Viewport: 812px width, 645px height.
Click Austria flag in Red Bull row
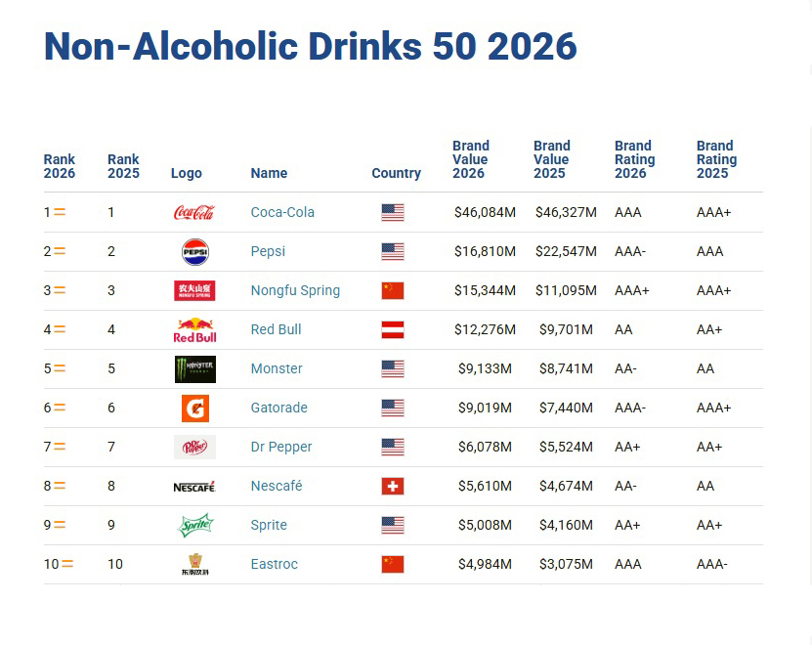click(x=393, y=329)
